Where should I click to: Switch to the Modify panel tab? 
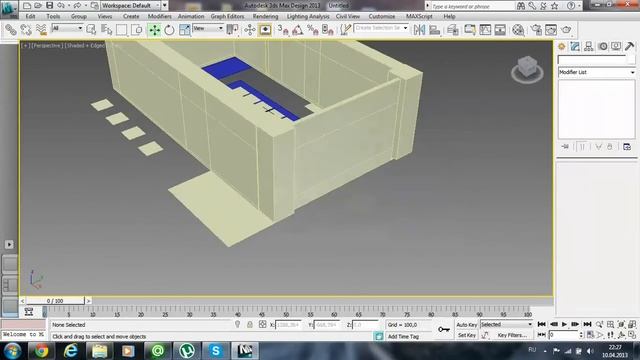pyautogui.click(x=575, y=47)
